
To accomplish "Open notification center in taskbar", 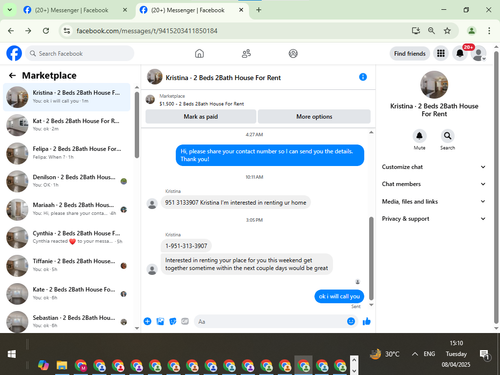I will (484, 354).
